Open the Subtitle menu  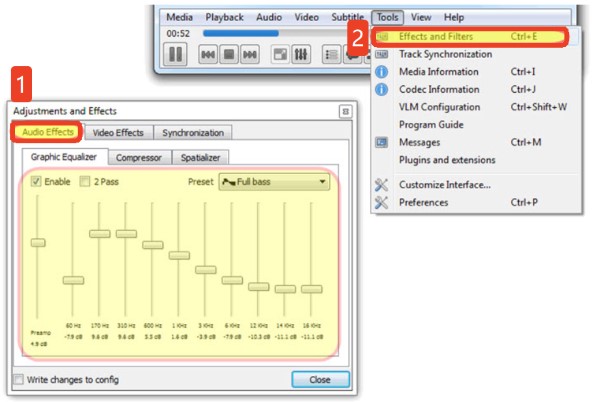coord(347,17)
